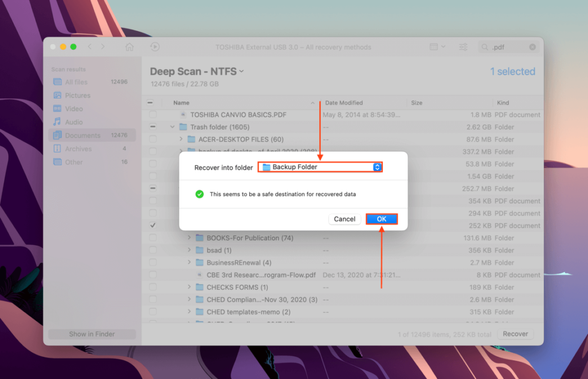
Task: Cancel the recovery destination dialog
Action: [x=345, y=219]
